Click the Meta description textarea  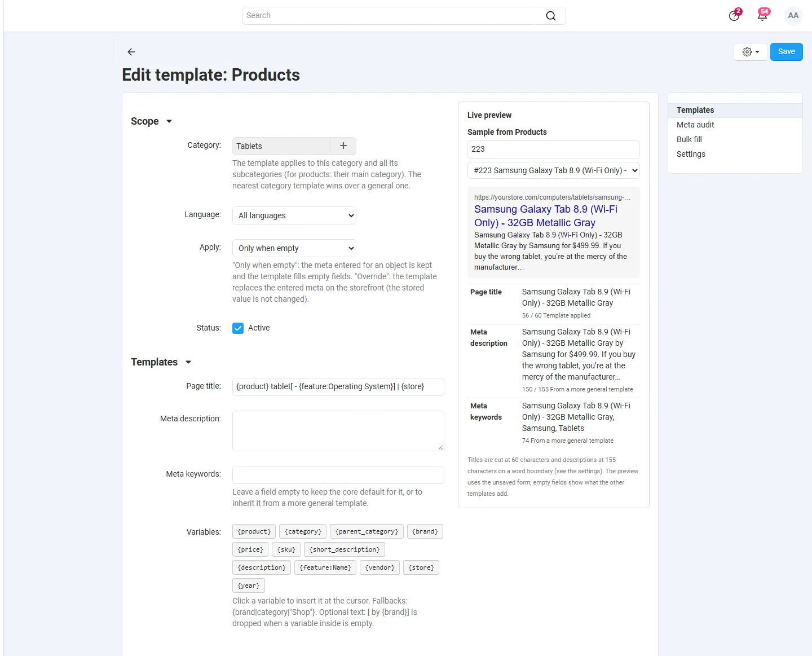(x=338, y=431)
